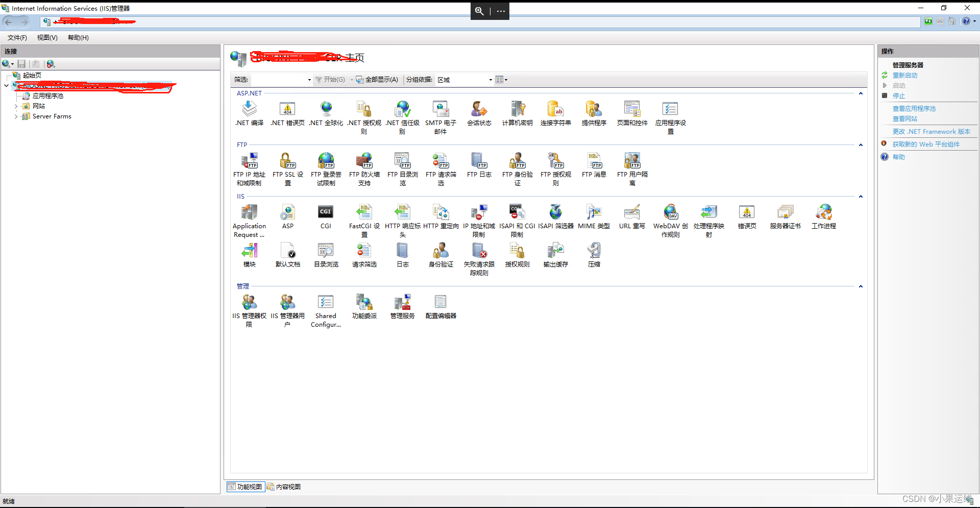Open the Application Request Routing icon
This screenshot has height=508, width=980.
pos(249,221)
